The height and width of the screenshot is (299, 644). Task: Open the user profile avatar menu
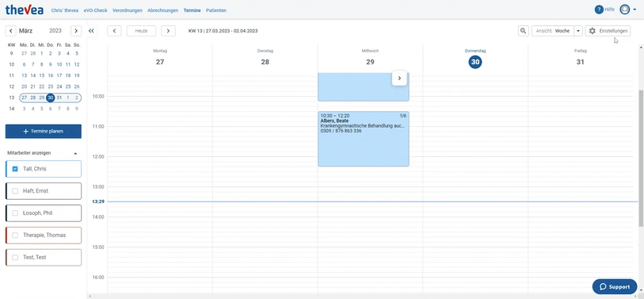pyautogui.click(x=625, y=10)
